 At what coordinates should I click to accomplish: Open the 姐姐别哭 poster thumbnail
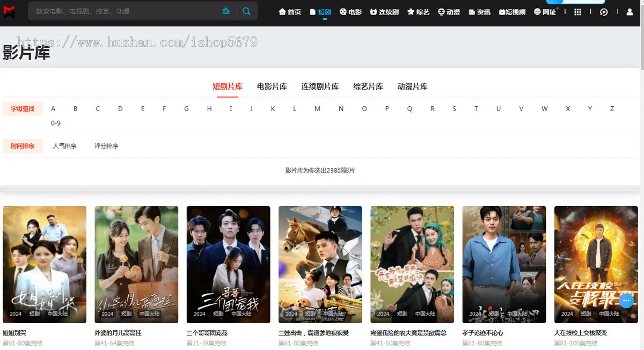(x=45, y=265)
